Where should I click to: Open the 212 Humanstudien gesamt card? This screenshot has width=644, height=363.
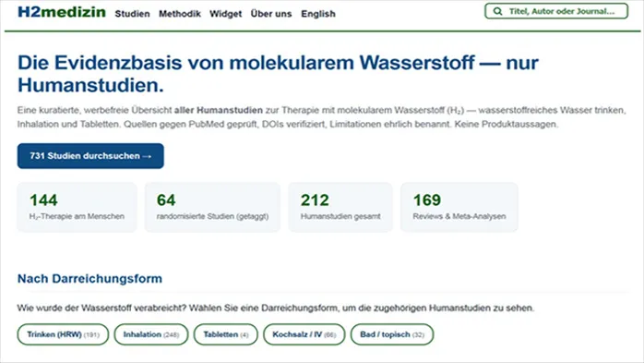[x=340, y=207]
